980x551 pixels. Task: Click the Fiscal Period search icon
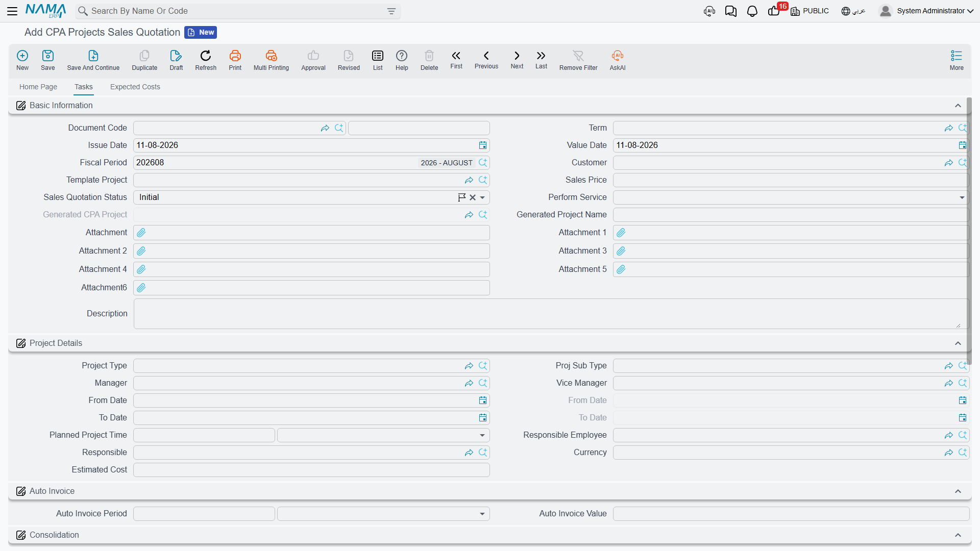coord(483,163)
